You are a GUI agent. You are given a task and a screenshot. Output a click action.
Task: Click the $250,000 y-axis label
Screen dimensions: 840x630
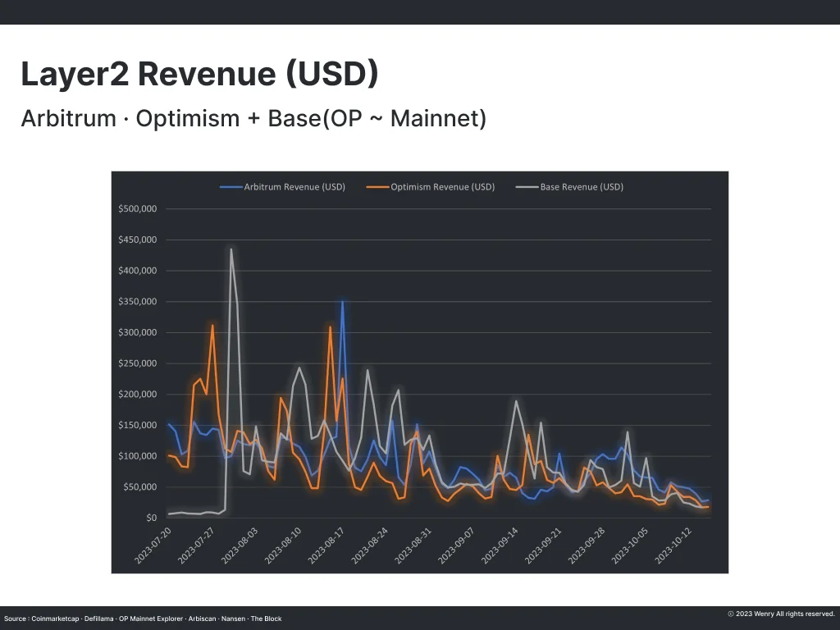[138, 363]
